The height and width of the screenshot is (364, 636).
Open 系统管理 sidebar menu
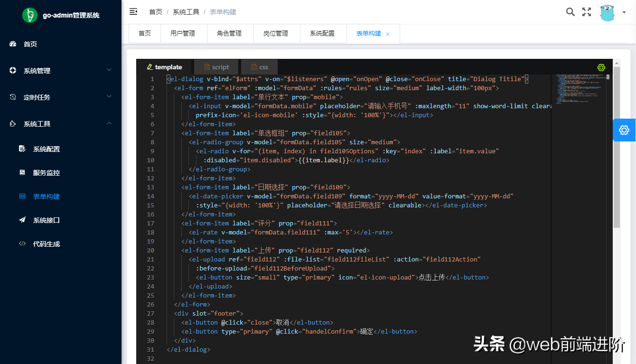61,71
